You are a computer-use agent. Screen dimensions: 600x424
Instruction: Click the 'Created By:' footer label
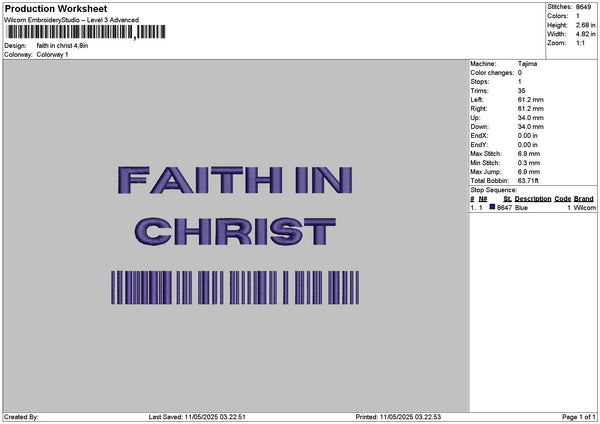[21, 417]
